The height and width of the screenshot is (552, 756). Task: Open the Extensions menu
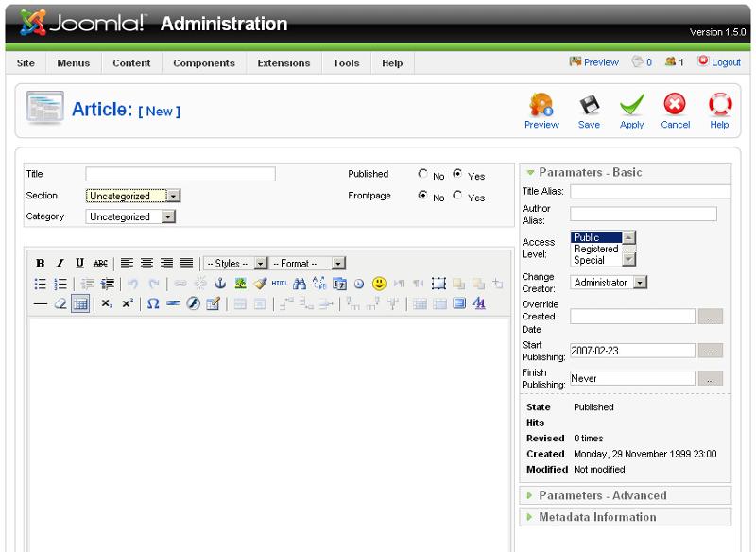click(283, 63)
